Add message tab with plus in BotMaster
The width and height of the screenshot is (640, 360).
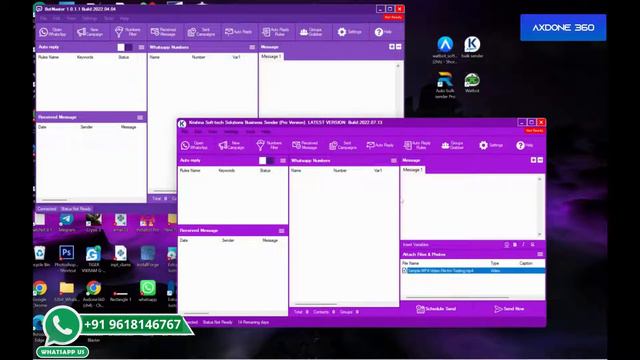pos(392,47)
